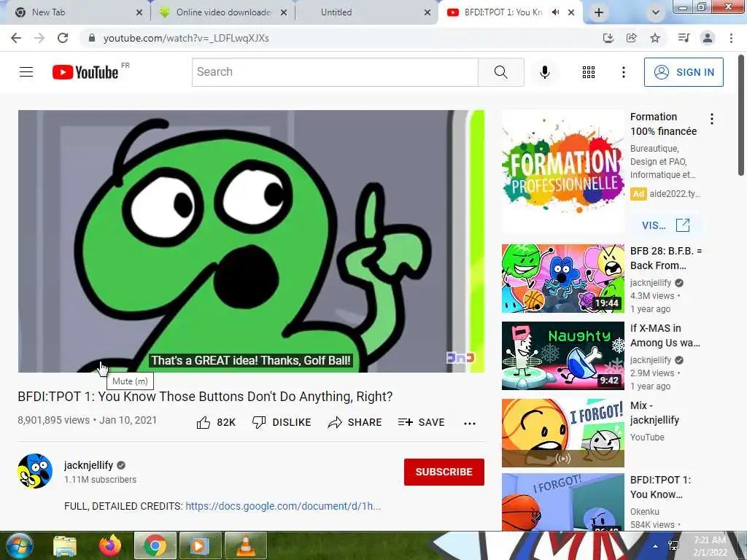The image size is (747, 560).
Task: Open a new tab with plus button
Action: tap(599, 13)
